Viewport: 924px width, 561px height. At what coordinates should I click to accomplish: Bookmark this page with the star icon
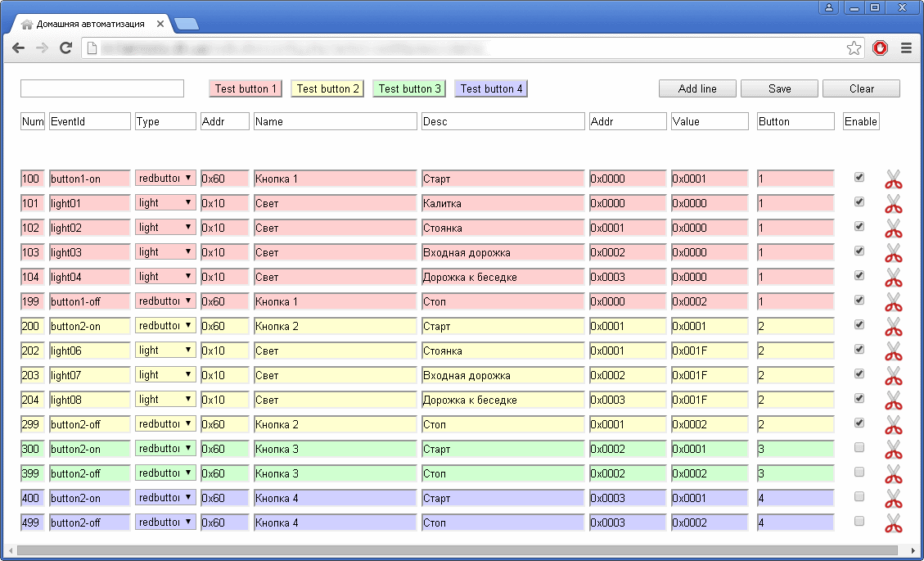point(854,48)
